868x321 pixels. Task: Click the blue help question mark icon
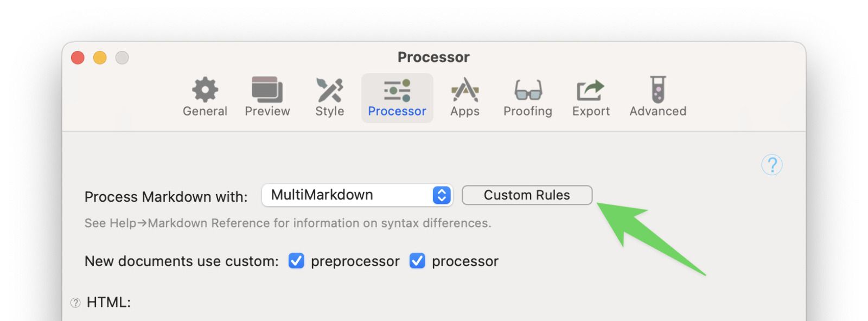coord(772,165)
